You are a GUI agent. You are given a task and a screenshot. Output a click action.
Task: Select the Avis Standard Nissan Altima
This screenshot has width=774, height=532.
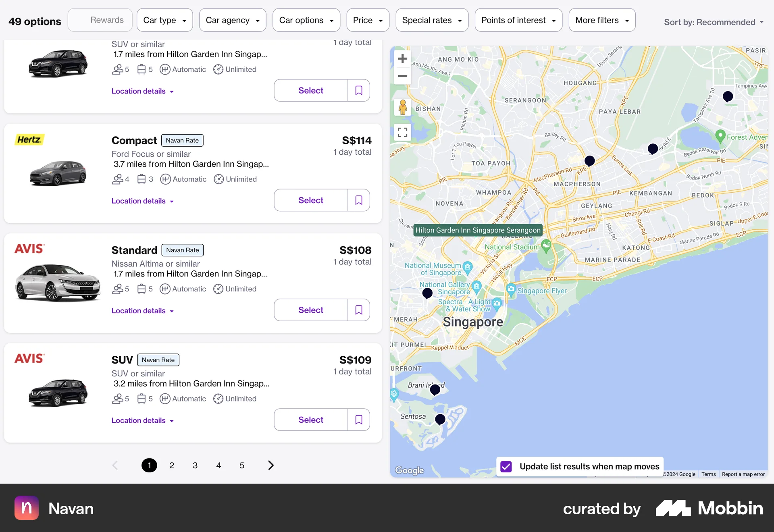coord(311,310)
